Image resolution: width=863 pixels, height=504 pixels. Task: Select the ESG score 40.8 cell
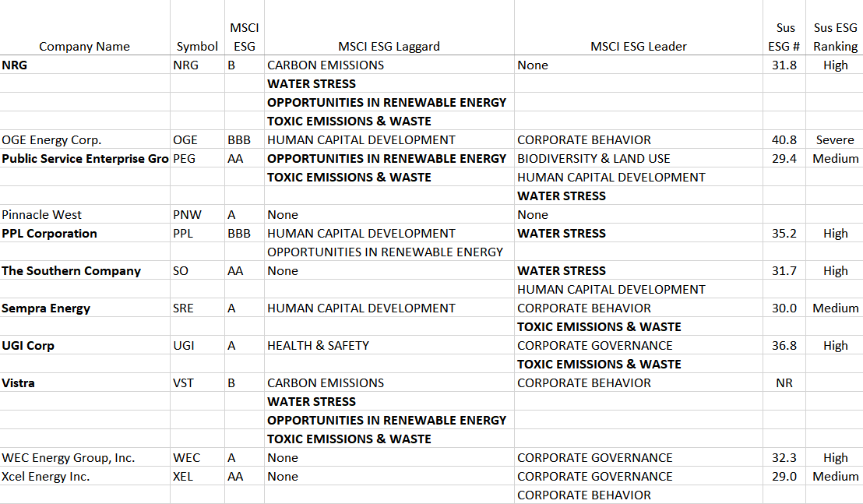click(784, 139)
